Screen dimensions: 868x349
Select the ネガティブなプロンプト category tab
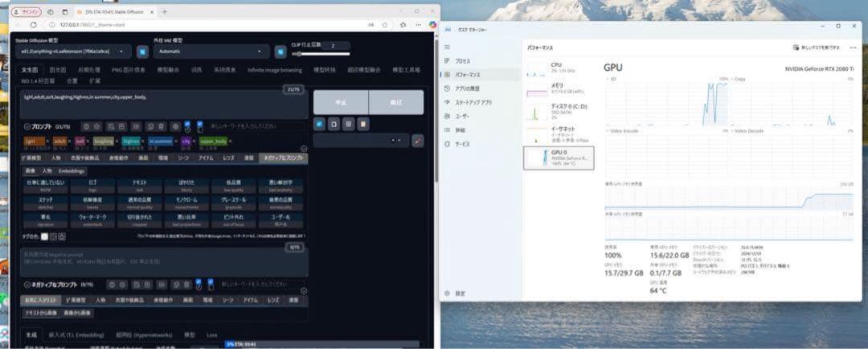pos(283,158)
